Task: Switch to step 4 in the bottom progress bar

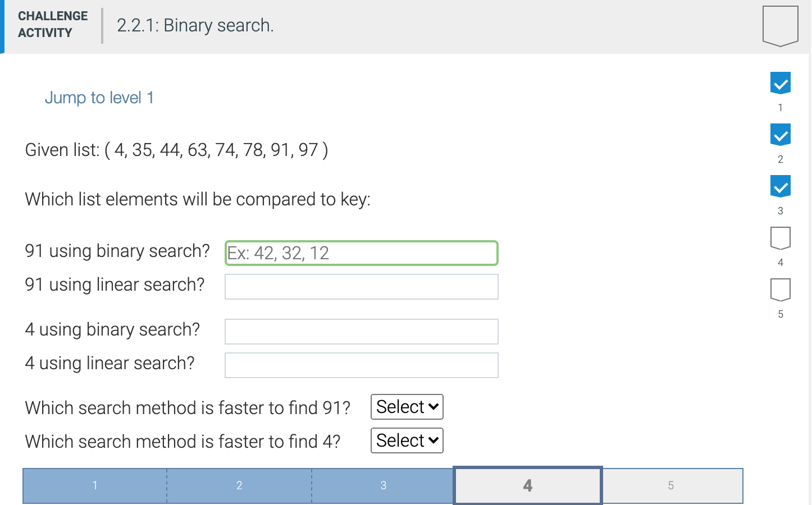Action: 527,485
